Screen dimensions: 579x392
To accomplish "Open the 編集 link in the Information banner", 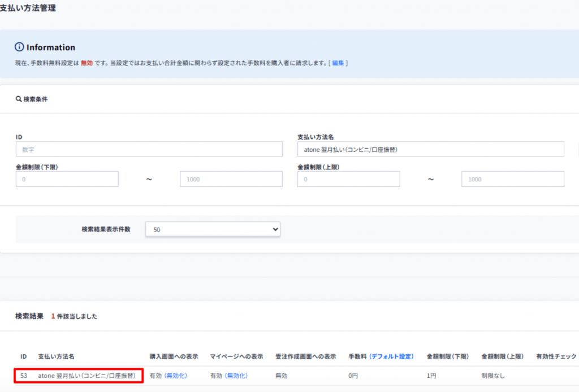I will pyautogui.click(x=338, y=63).
